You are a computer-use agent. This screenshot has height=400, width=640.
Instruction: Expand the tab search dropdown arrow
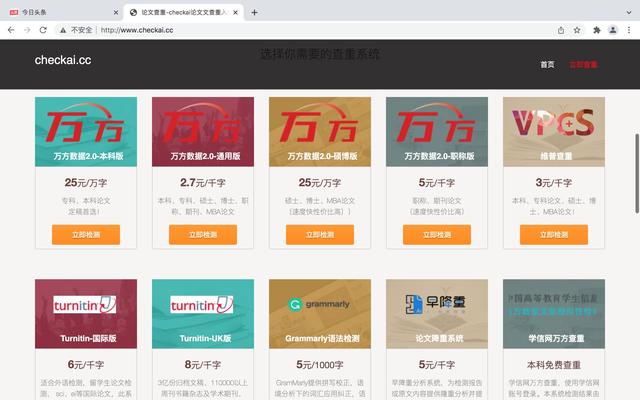[629, 13]
